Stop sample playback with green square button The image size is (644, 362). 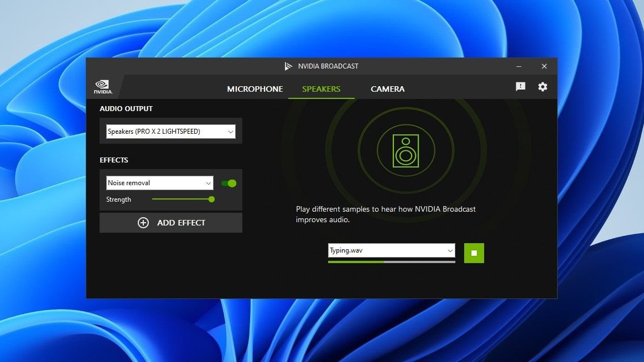[474, 253]
